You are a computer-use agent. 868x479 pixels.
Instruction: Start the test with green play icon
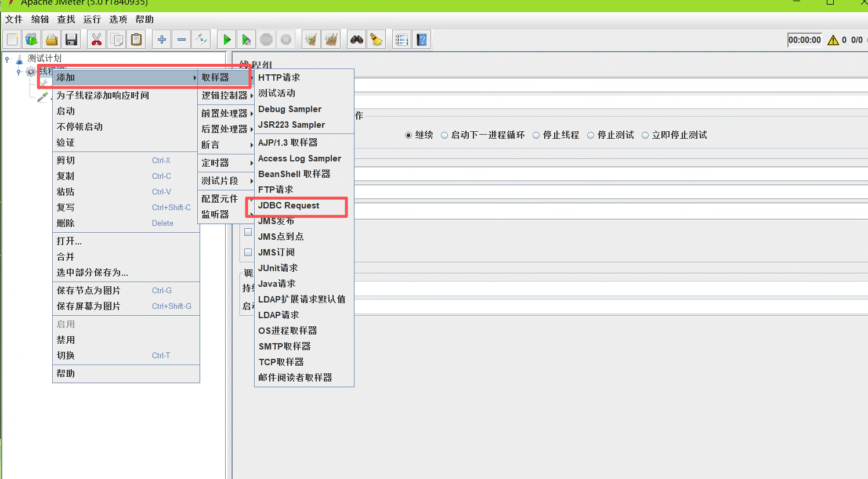click(x=227, y=39)
